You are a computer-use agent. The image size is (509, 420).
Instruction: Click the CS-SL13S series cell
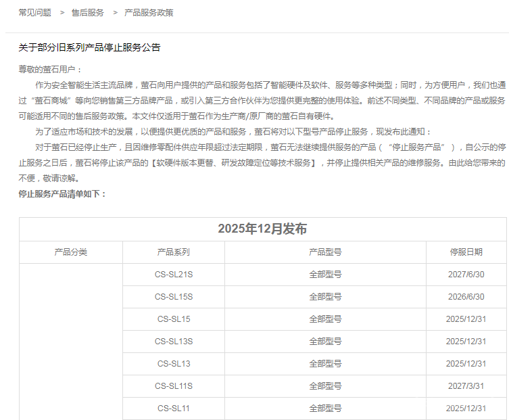point(174,341)
